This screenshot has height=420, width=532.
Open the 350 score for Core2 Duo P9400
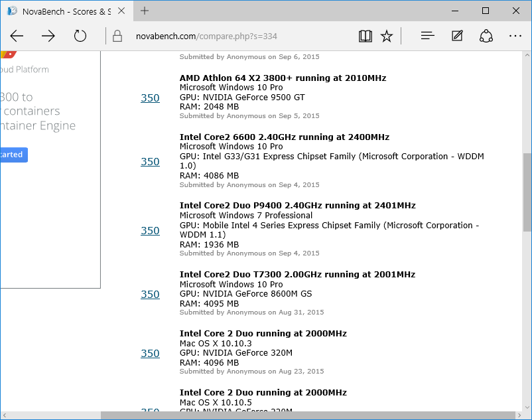click(x=150, y=230)
